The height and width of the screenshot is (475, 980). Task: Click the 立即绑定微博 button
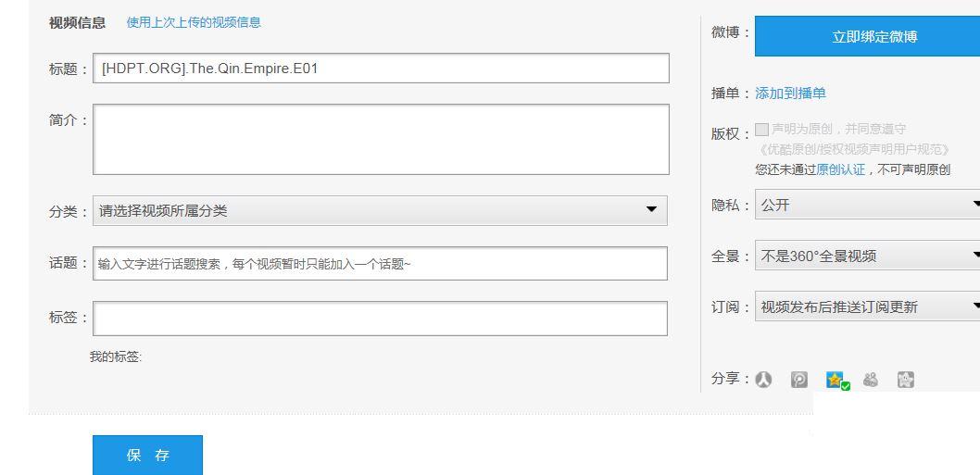[x=867, y=37]
